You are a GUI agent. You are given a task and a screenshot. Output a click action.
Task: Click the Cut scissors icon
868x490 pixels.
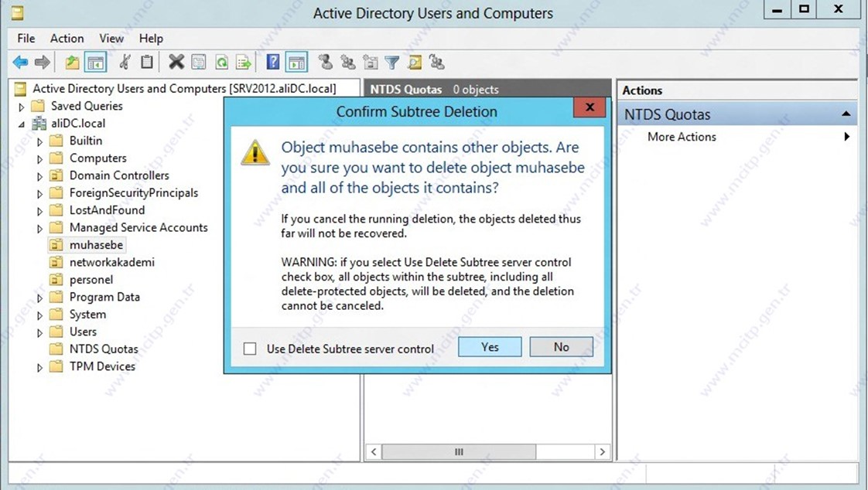coord(125,62)
